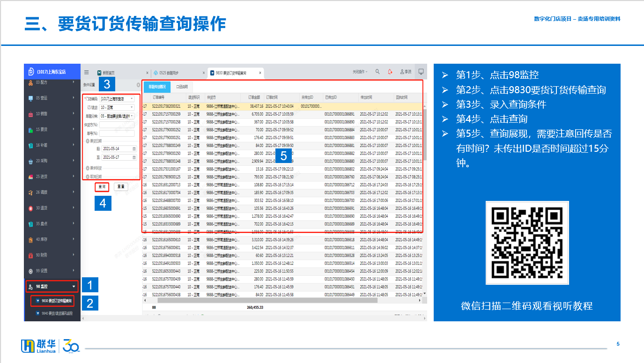Expand the 99 设置 submenu arrow
The image size is (644, 363).
(x=74, y=271)
